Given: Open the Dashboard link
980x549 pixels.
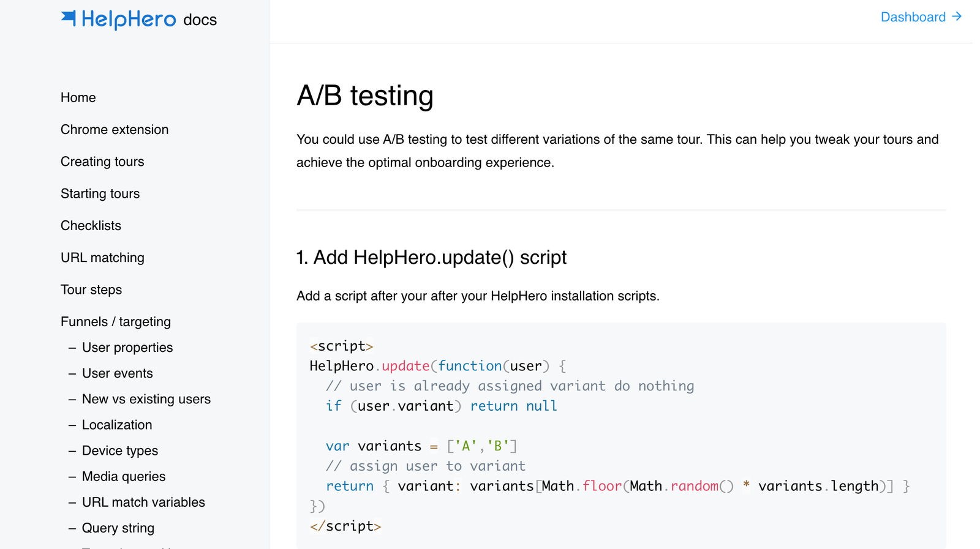Looking at the screenshot, I should tap(921, 17).
